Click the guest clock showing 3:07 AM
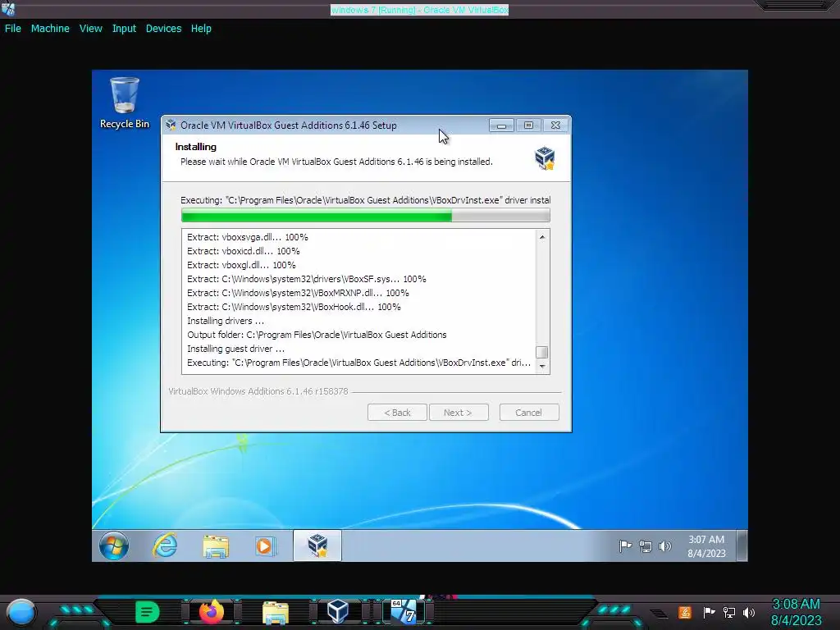Viewport: 840px width, 630px height. click(x=706, y=546)
